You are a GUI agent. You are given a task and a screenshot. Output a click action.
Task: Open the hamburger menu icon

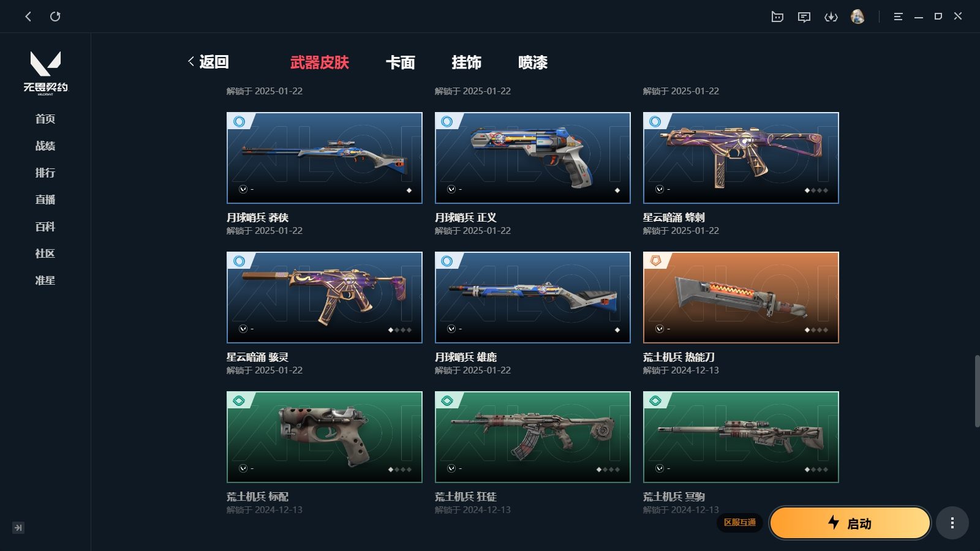click(898, 17)
